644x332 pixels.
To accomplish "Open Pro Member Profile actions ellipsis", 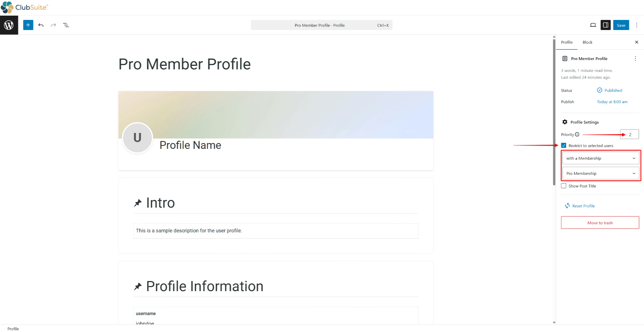I will 636,58.
